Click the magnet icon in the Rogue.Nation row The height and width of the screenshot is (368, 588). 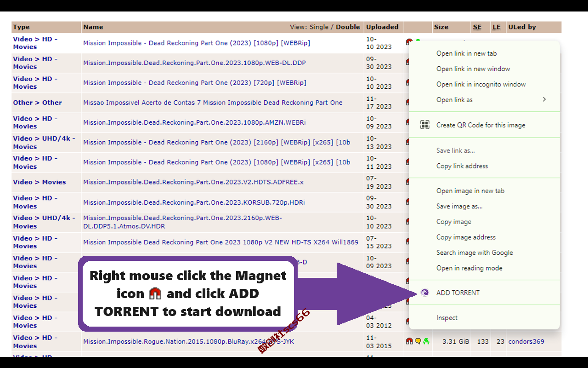coord(409,341)
